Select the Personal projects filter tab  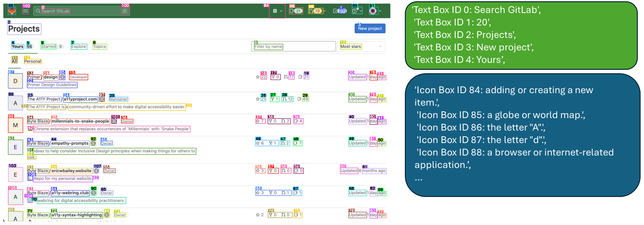pyautogui.click(x=33, y=61)
